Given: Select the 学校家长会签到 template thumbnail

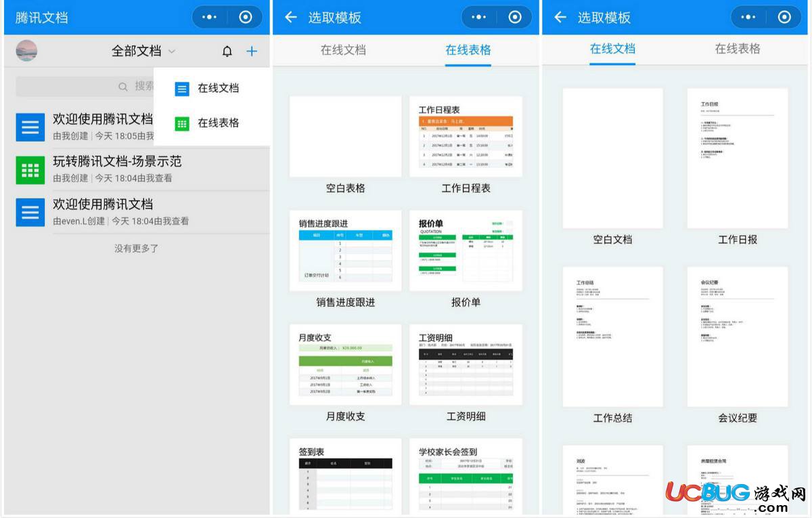Looking at the screenshot, I should click(x=466, y=475).
